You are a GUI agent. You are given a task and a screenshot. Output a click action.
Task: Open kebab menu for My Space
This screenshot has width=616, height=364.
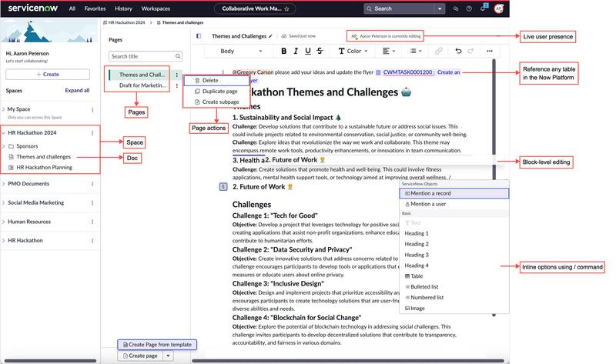tap(92, 110)
